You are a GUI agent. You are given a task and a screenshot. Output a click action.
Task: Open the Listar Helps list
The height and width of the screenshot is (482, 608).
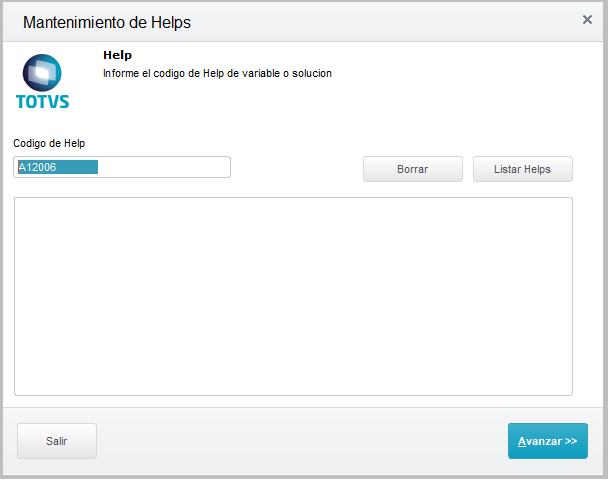pos(522,169)
